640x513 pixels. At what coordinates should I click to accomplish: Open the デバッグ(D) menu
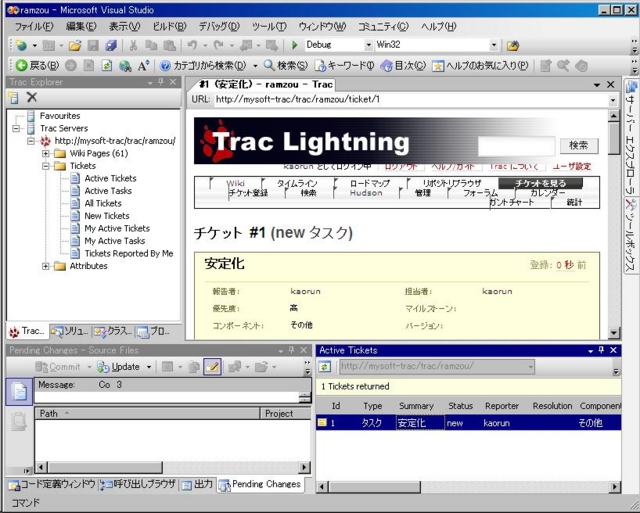tap(219, 27)
